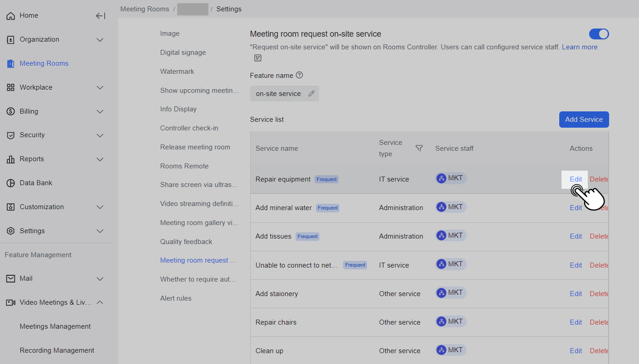Select the Rooms Remote settings tab
The height and width of the screenshot is (364, 639).
point(184,166)
